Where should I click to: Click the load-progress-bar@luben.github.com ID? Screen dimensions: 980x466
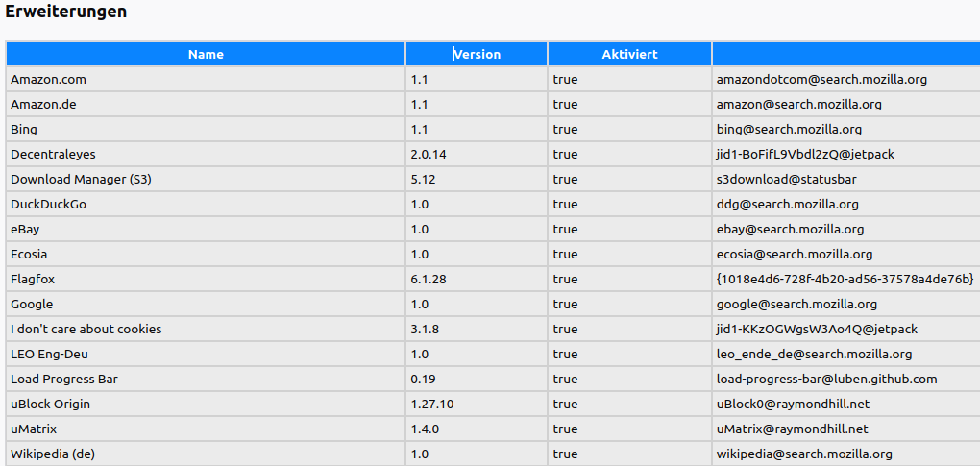point(826,380)
